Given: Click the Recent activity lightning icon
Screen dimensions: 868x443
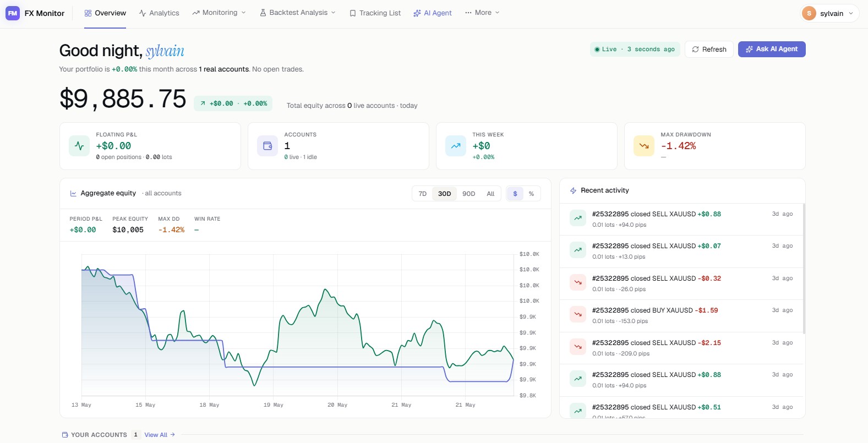Looking at the screenshot, I should [x=573, y=190].
